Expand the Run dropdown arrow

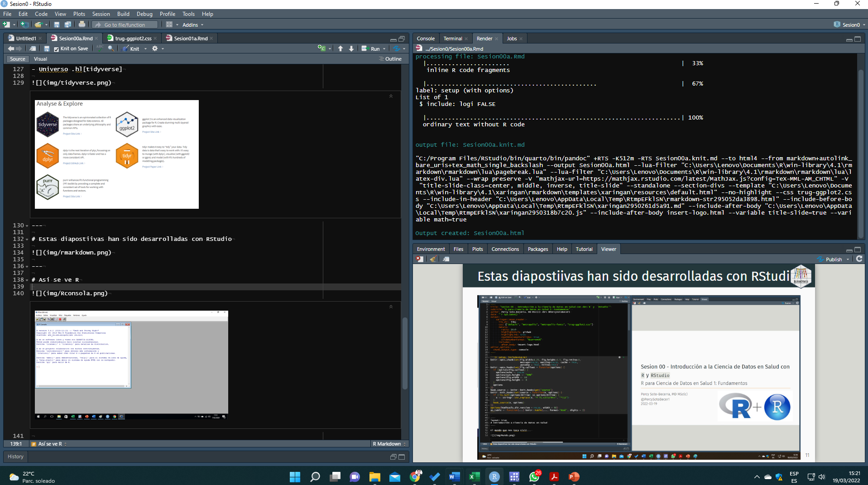384,49
